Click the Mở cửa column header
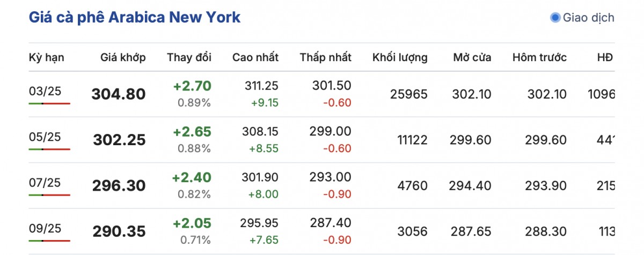 point(472,57)
